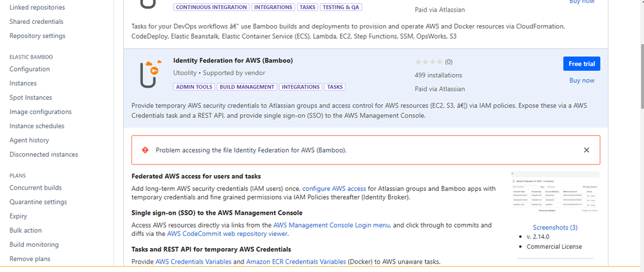Click the 499 installations text
The image size is (644, 272).
point(438,75)
